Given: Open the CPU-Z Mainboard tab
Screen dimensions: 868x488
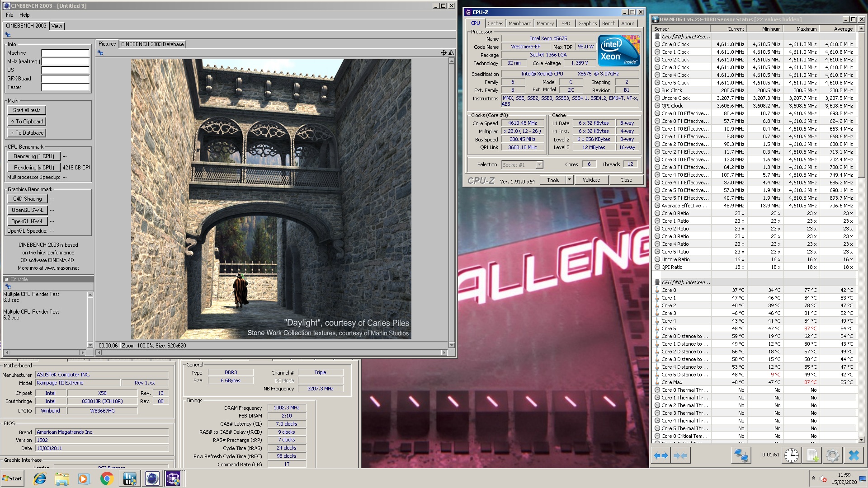Looking at the screenshot, I should [520, 23].
